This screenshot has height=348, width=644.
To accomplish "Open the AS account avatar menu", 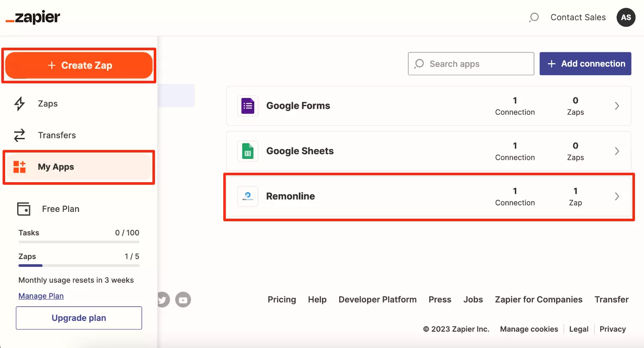I will pos(626,18).
